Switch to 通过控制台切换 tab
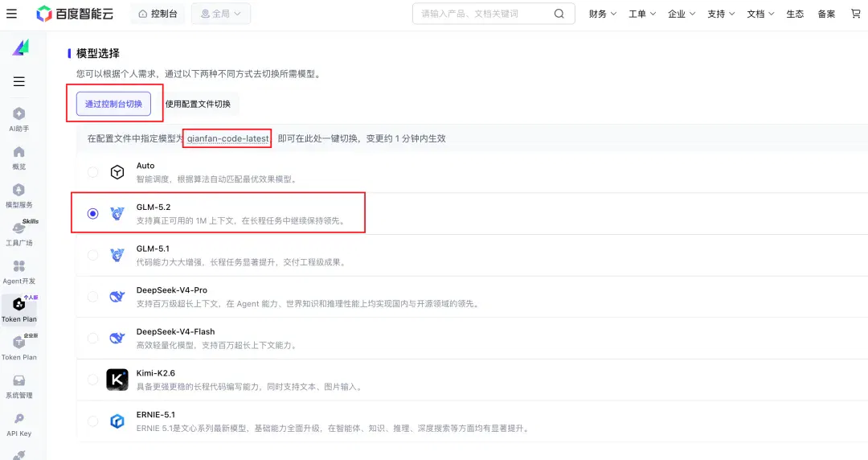 (x=113, y=104)
